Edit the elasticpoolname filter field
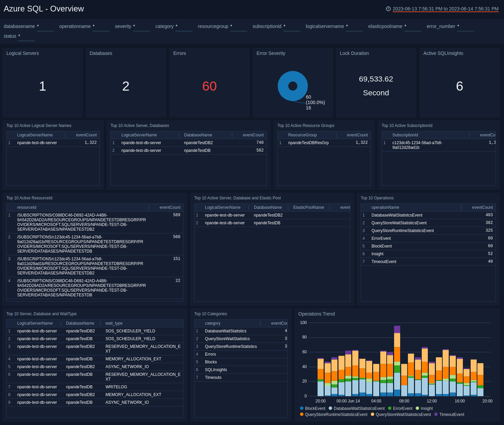 (x=413, y=26)
